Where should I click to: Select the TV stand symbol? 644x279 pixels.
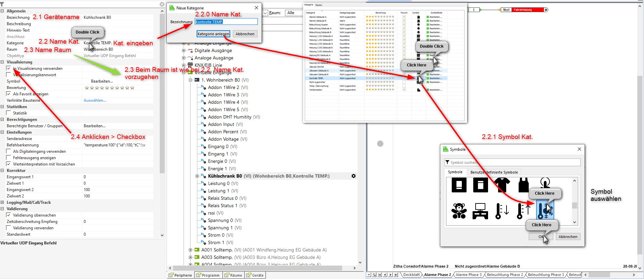(x=480, y=211)
